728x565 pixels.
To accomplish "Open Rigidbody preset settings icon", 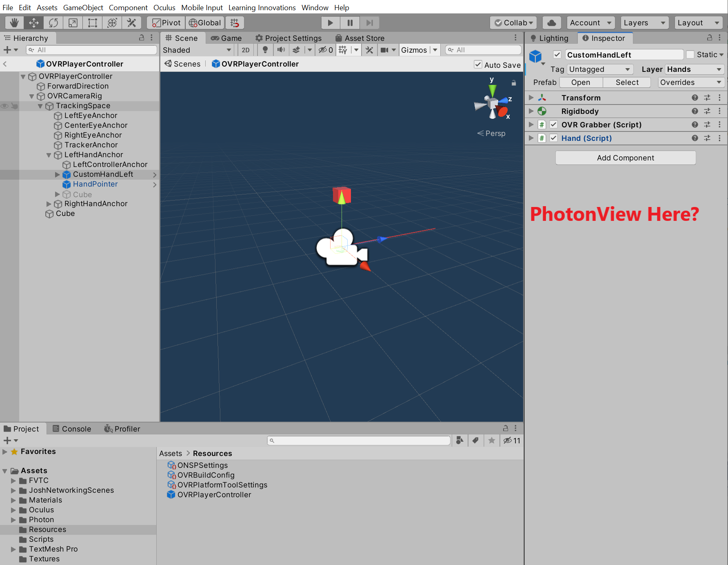I will pyautogui.click(x=707, y=111).
